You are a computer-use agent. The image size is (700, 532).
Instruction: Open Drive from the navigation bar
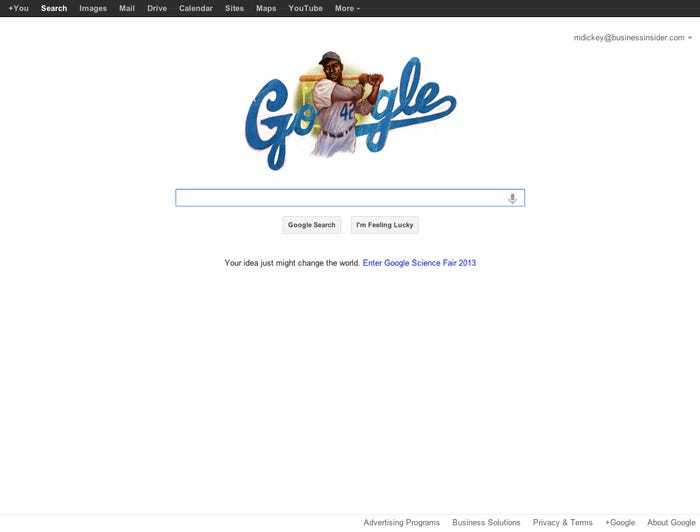pos(157,8)
